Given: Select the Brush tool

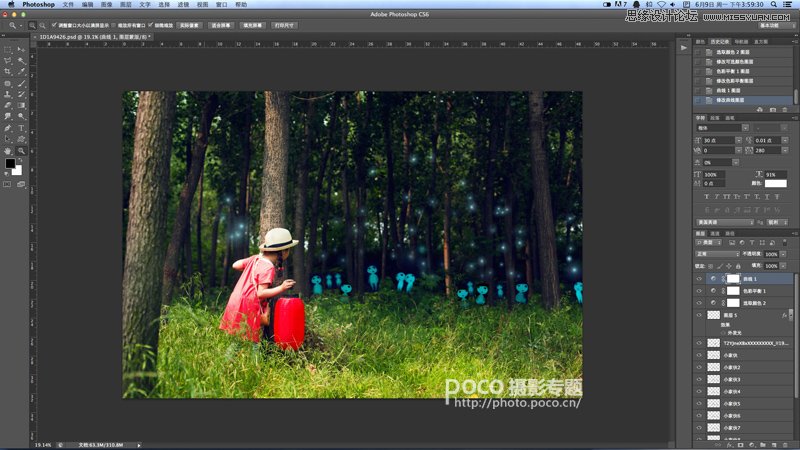Looking at the screenshot, I should (21, 83).
